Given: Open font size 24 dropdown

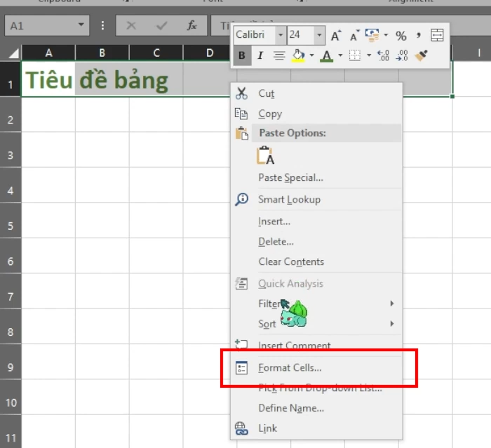Looking at the screenshot, I should tap(319, 35).
